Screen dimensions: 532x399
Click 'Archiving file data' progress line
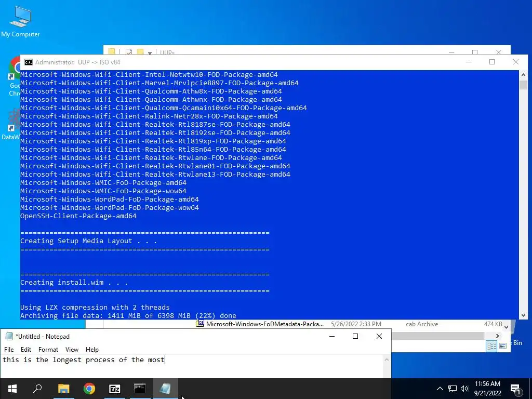pyautogui.click(x=128, y=316)
